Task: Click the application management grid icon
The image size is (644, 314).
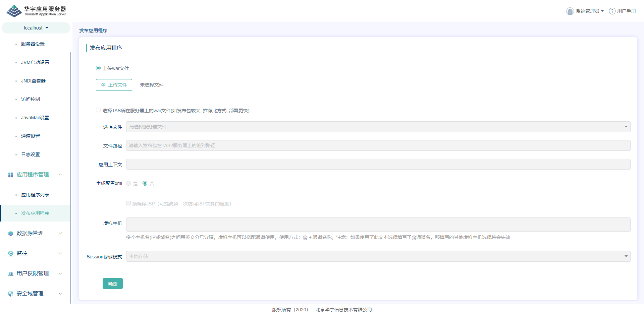Action: click(11, 175)
